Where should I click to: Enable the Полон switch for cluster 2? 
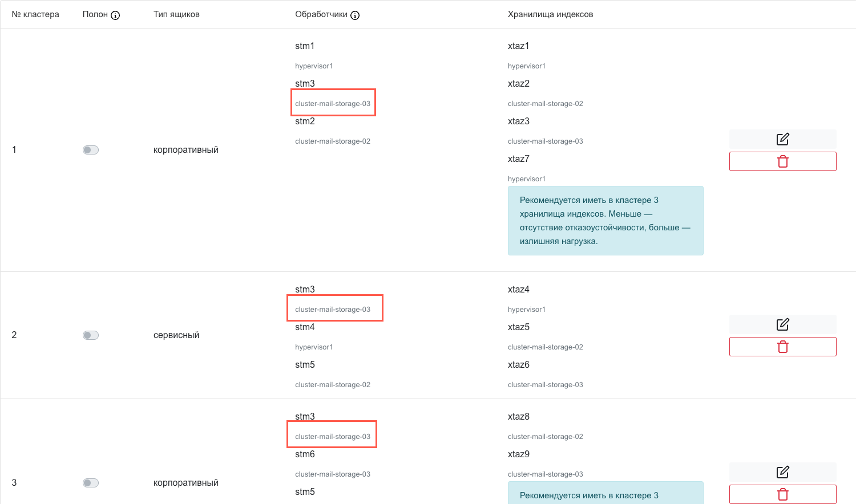click(91, 335)
